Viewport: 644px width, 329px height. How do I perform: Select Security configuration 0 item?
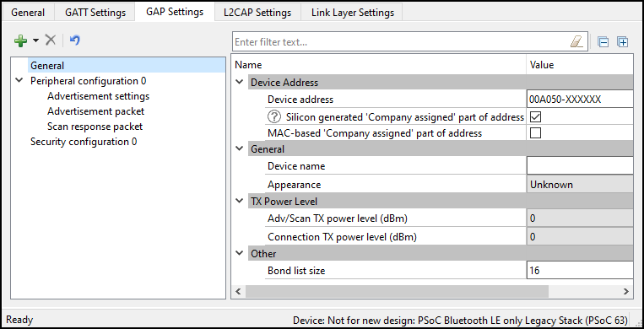[84, 142]
